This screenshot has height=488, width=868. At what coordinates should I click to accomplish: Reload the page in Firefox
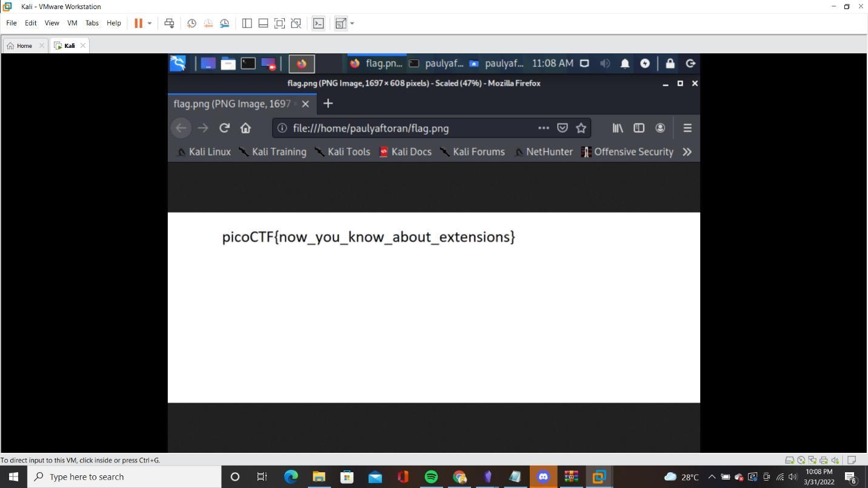[x=224, y=128]
